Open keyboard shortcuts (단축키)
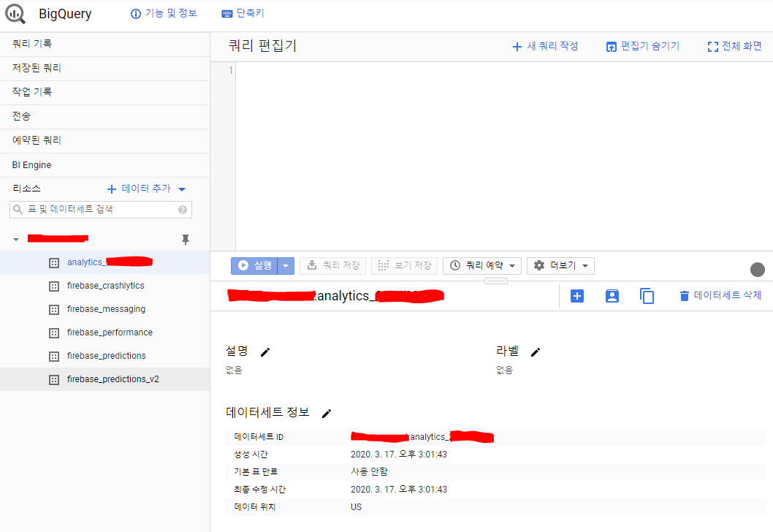The height and width of the screenshot is (532, 773). pyautogui.click(x=243, y=13)
